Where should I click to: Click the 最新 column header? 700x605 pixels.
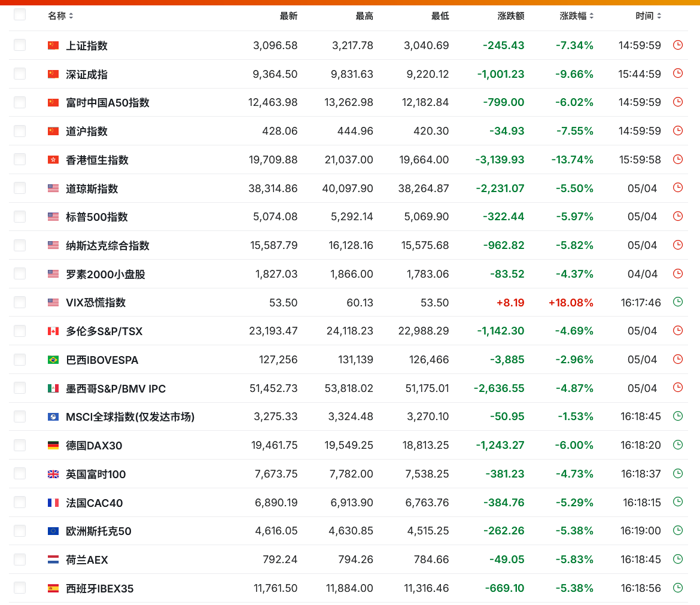point(288,16)
